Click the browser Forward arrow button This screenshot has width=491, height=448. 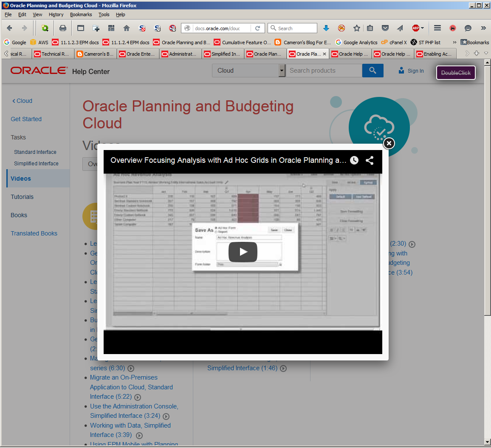[x=25, y=28]
